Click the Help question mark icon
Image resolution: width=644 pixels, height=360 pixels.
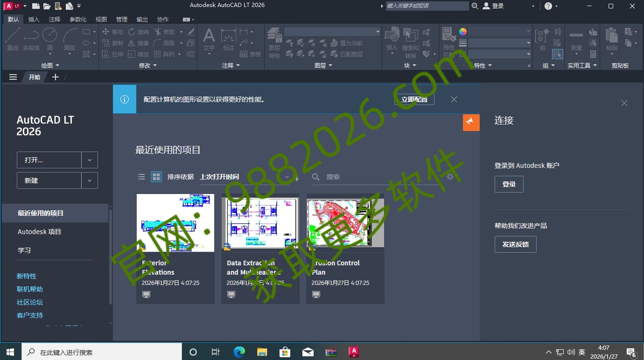[548, 6]
